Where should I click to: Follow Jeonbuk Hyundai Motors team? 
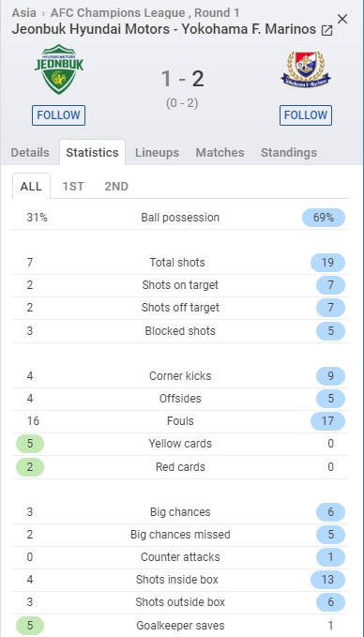click(x=58, y=115)
